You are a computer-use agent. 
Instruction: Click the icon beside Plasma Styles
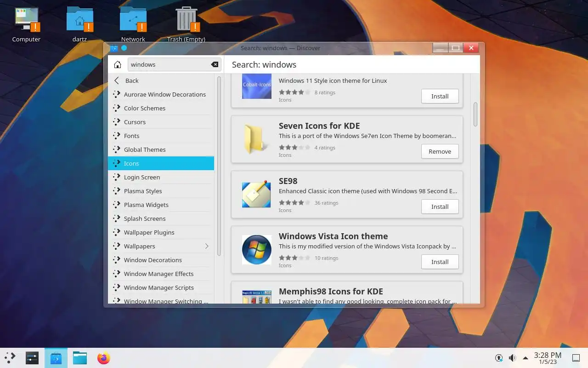[117, 191]
